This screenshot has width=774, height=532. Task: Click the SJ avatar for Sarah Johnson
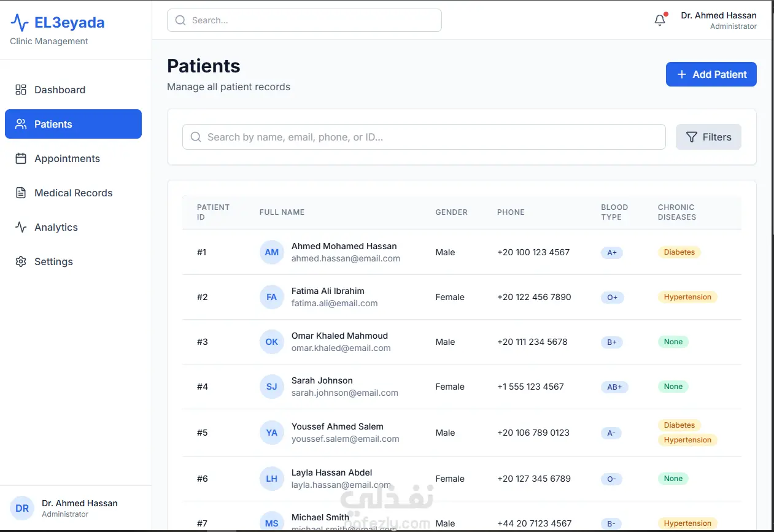(x=272, y=387)
